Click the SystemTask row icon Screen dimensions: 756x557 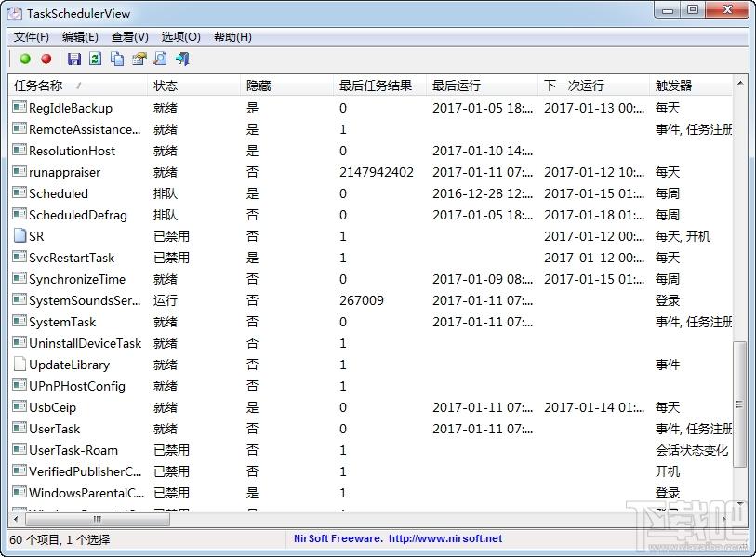[20, 321]
